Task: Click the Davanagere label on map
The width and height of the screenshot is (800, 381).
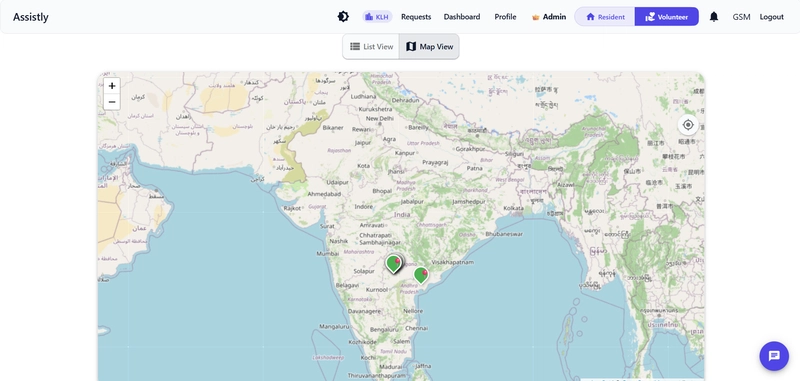Action: tap(364, 311)
